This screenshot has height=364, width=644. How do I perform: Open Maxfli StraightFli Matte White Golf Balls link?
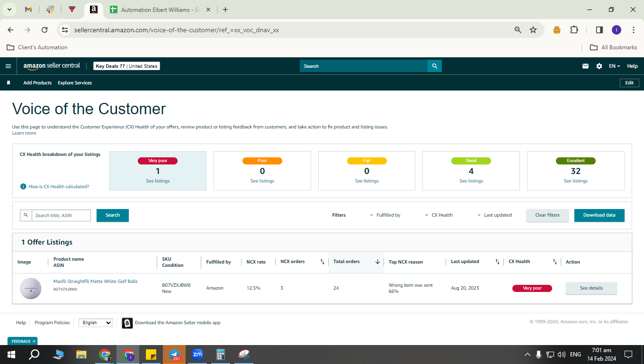click(96, 282)
